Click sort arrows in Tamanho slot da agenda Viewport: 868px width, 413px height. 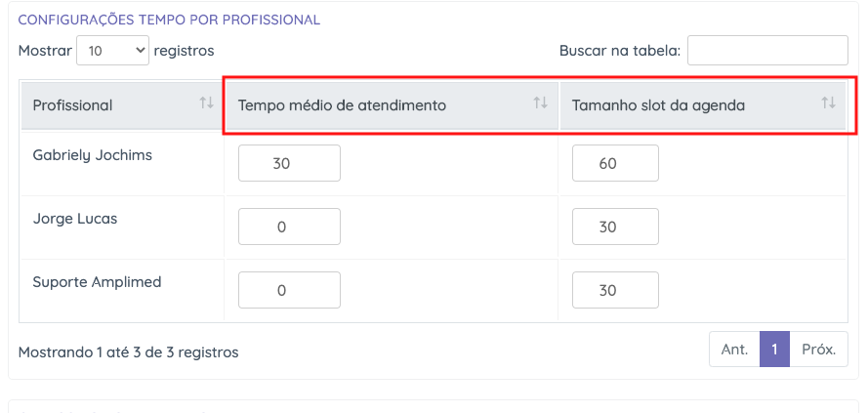pos(828,103)
